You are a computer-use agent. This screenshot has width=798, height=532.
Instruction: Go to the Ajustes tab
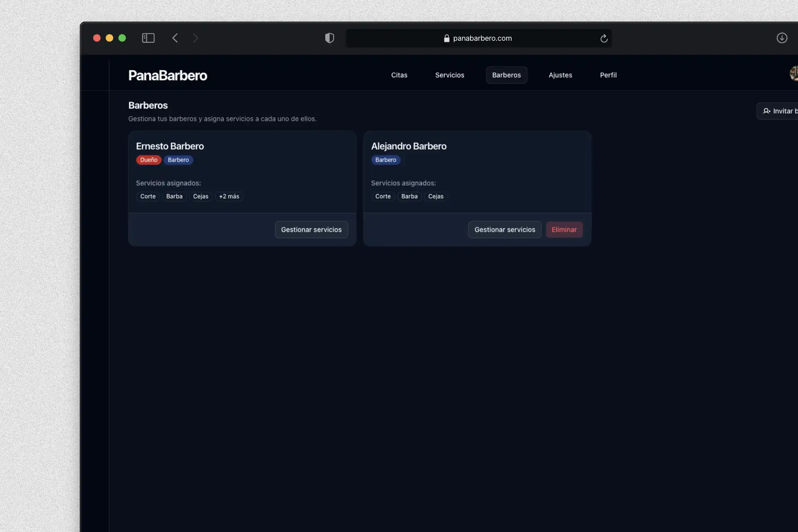pos(560,75)
